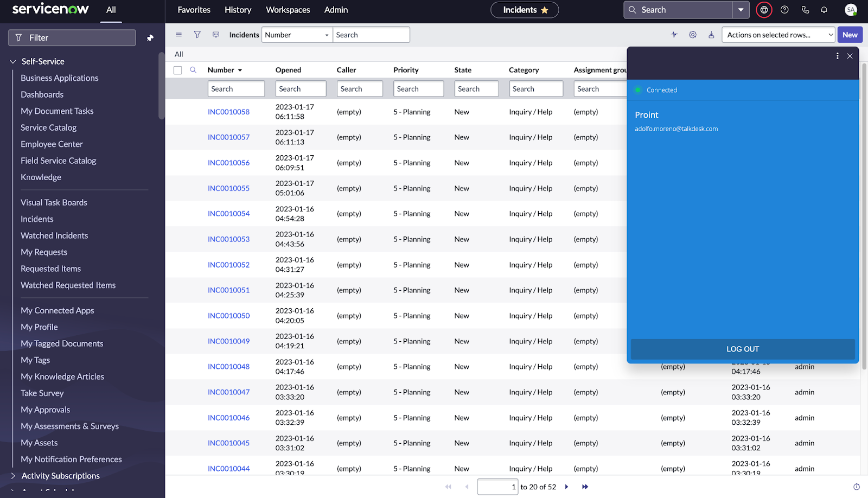
Task: Click LOG OUT in the Talkdesk panel
Action: pyautogui.click(x=742, y=349)
